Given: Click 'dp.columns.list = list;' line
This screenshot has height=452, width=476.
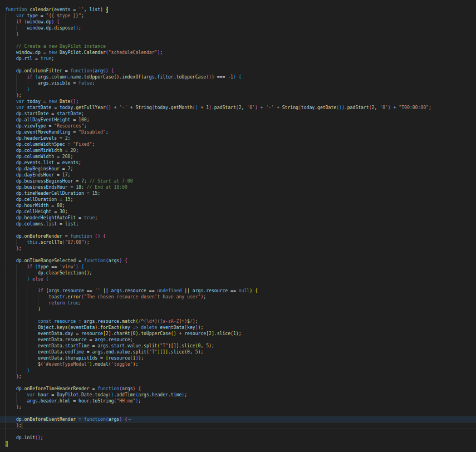Looking at the screenshot, I should pos(47,224).
